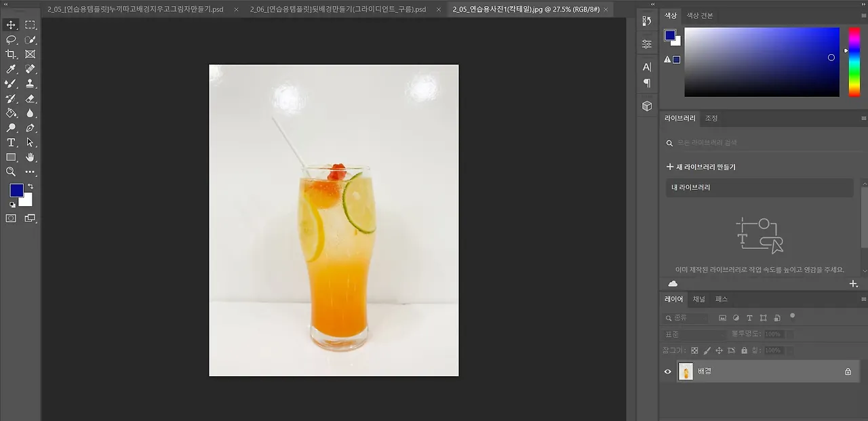Turn layer filtering on or off

point(792,316)
